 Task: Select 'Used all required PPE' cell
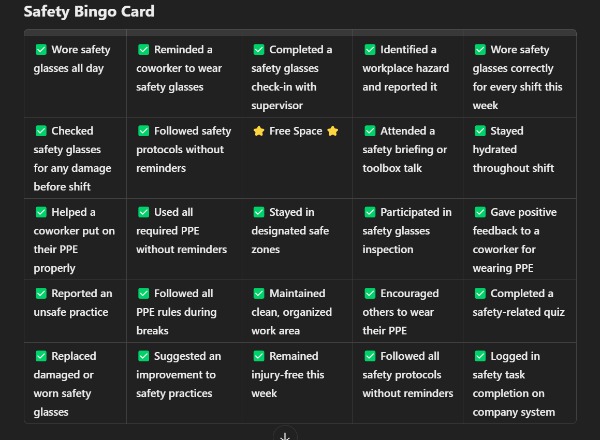coord(182,231)
